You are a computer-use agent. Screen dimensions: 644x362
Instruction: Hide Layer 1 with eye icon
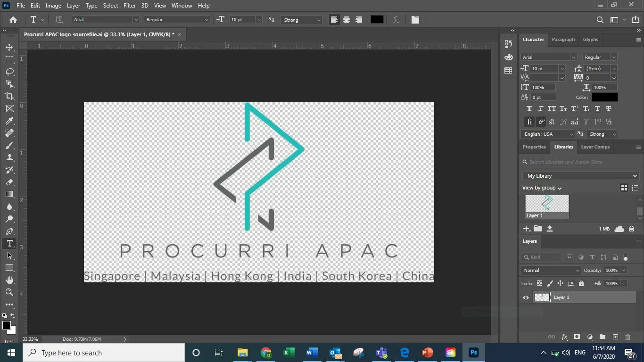(x=526, y=297)
